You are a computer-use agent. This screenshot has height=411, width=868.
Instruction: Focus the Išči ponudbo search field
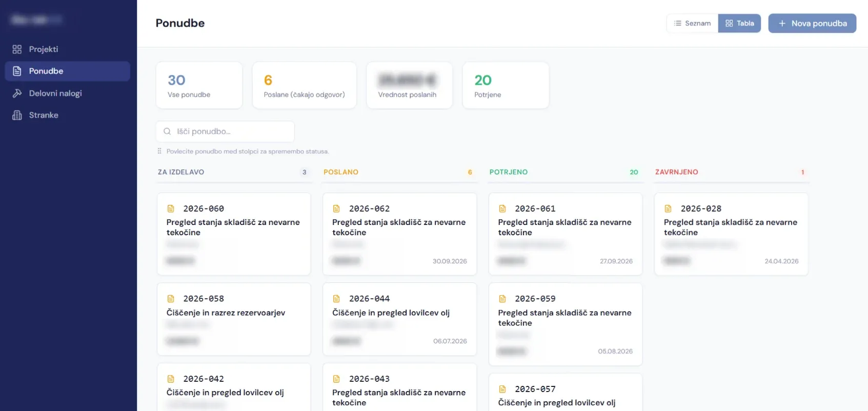point(225,132)
